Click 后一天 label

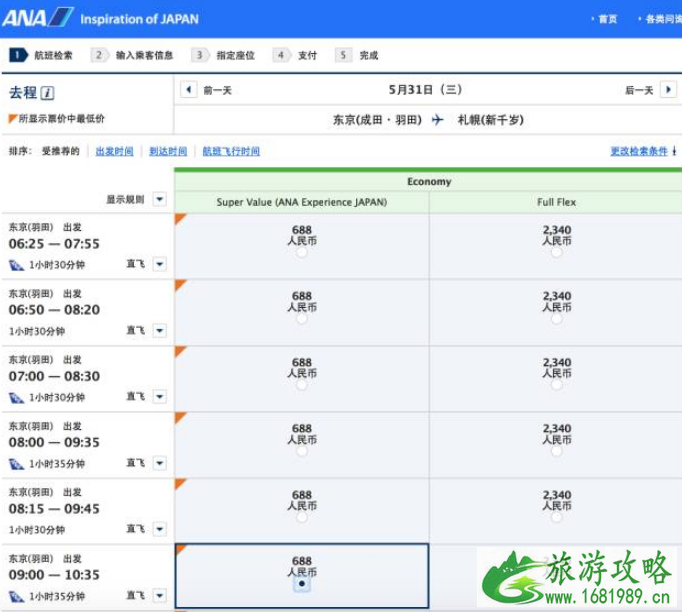(639, 90)
